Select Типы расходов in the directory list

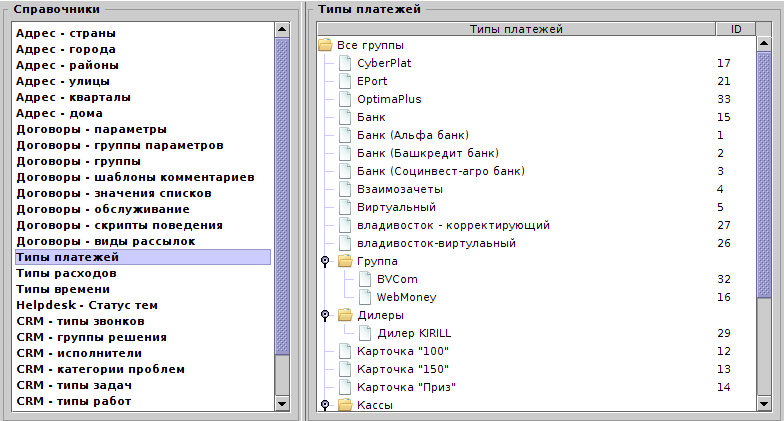[x=66, y=273]
